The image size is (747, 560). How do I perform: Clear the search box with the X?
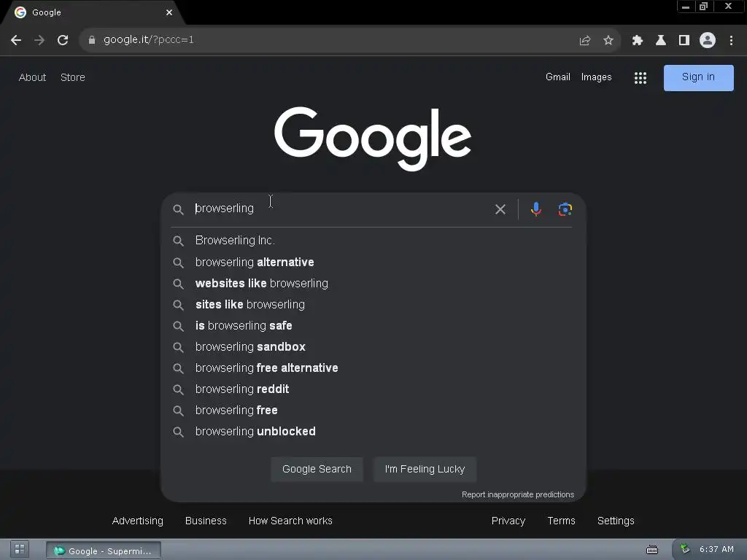500,209
